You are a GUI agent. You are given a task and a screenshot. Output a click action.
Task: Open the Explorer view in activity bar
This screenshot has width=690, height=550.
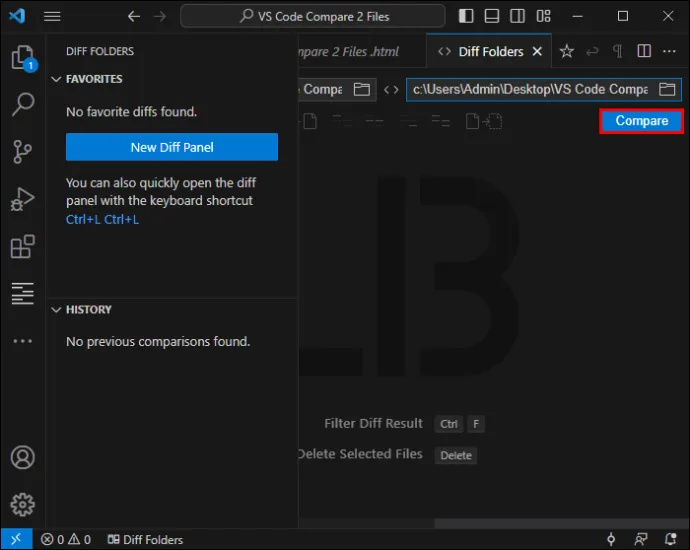click(22, 58)
